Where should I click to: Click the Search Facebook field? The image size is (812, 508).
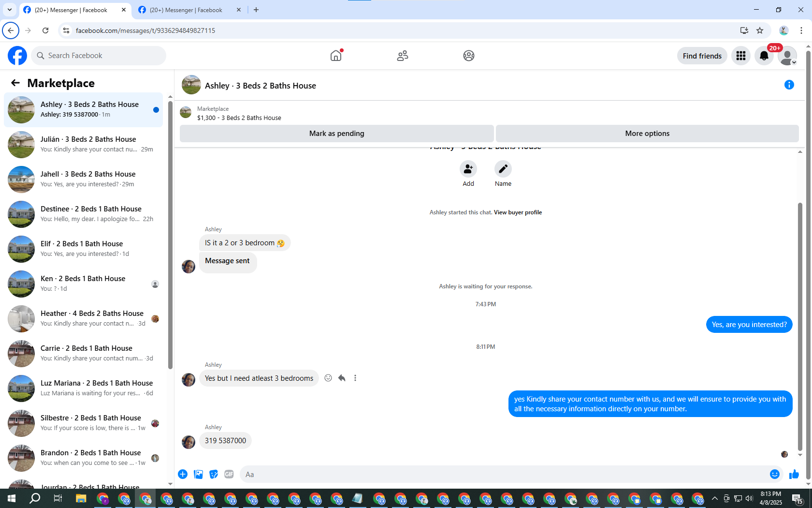click(99, 56)
